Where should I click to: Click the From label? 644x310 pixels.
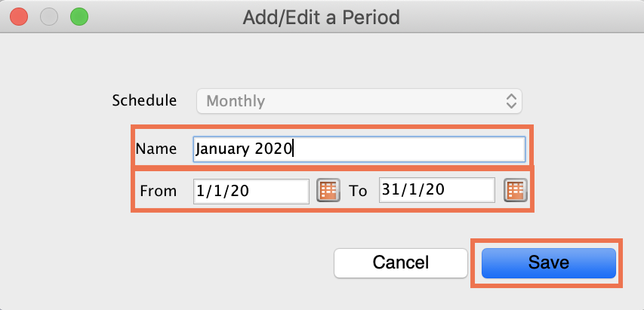click(x=158, y=191)
